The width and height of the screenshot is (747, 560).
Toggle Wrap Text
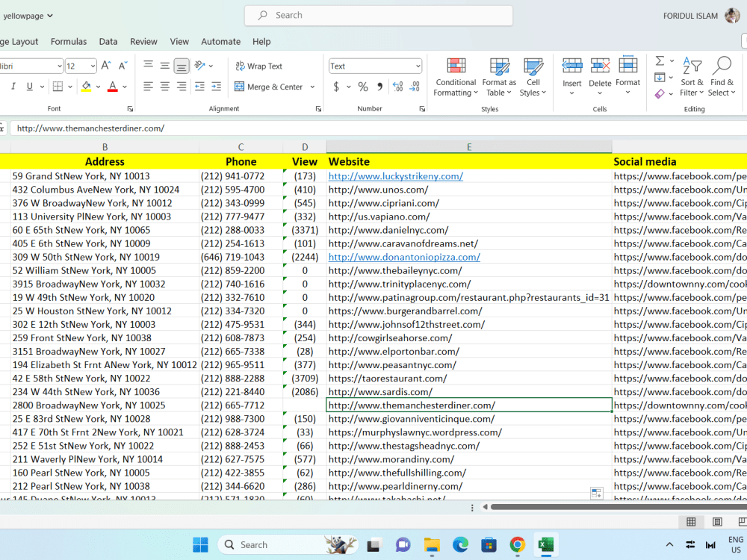258,66
